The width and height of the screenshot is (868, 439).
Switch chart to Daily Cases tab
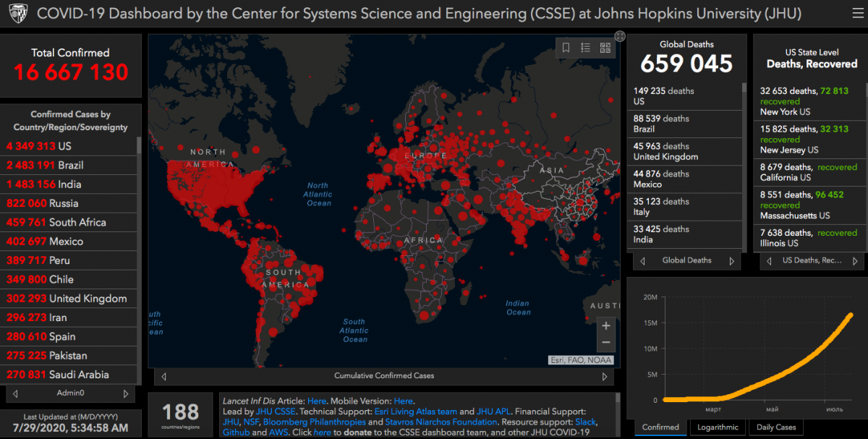coord(776,427)
